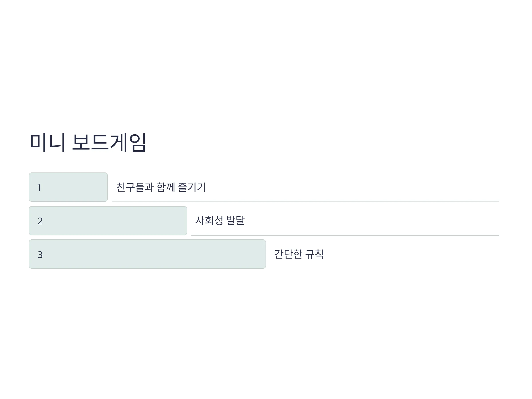The image size is (532, 399).
Task: Click the number 1 label
Action: 39,188
